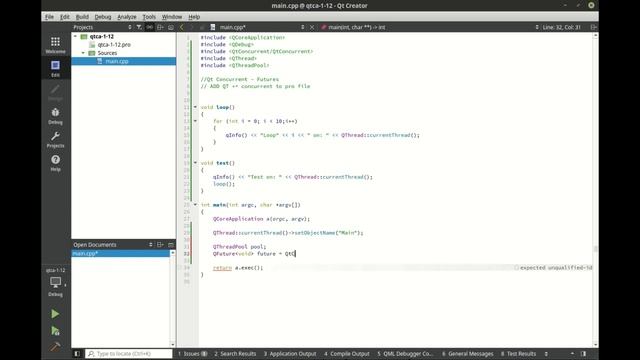Click the filter tree icon in Projects panel
The width and height of the screenshot is (640, 360).
click(139, 27)
